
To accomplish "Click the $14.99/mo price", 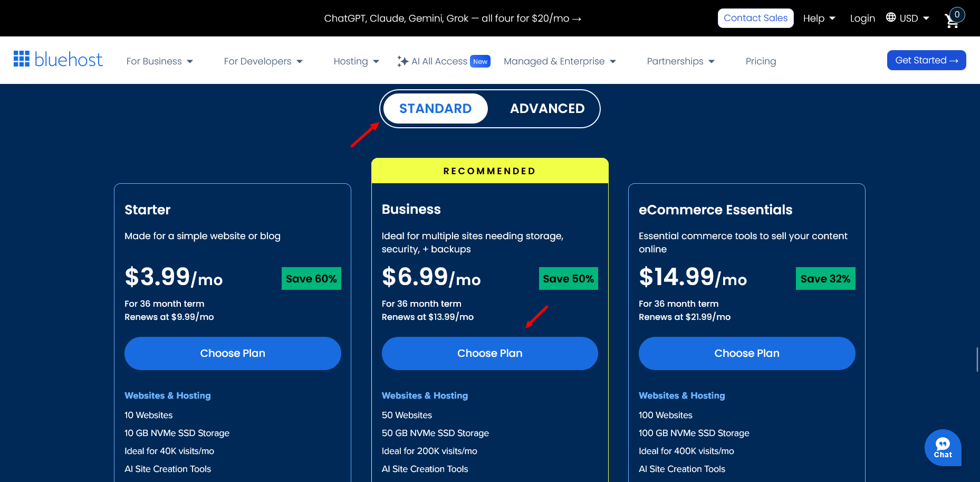I will [x=693, y=277].
